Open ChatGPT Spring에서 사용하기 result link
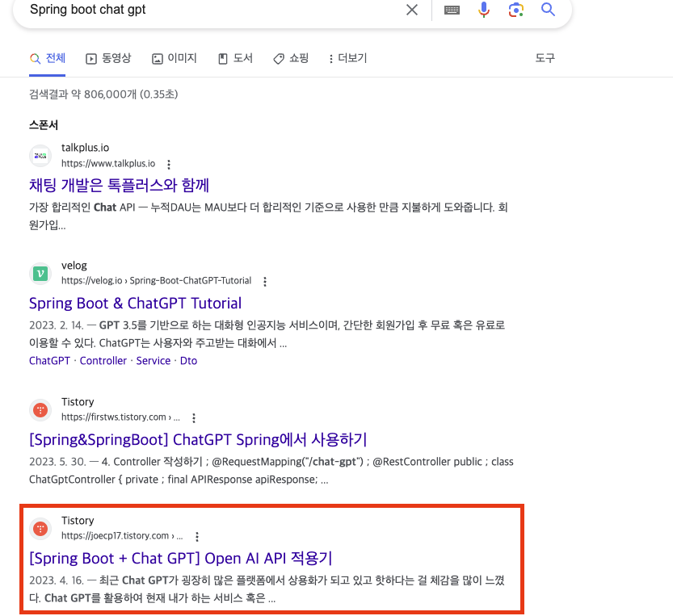The height and width of the screenshot is (616, 673). pos(198,440)
